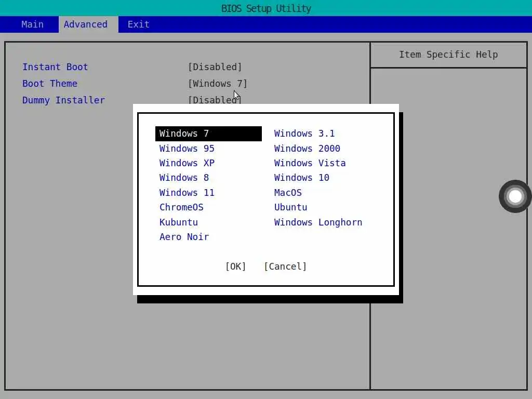Choose Windows 7 in the theme list

(208, 134)
